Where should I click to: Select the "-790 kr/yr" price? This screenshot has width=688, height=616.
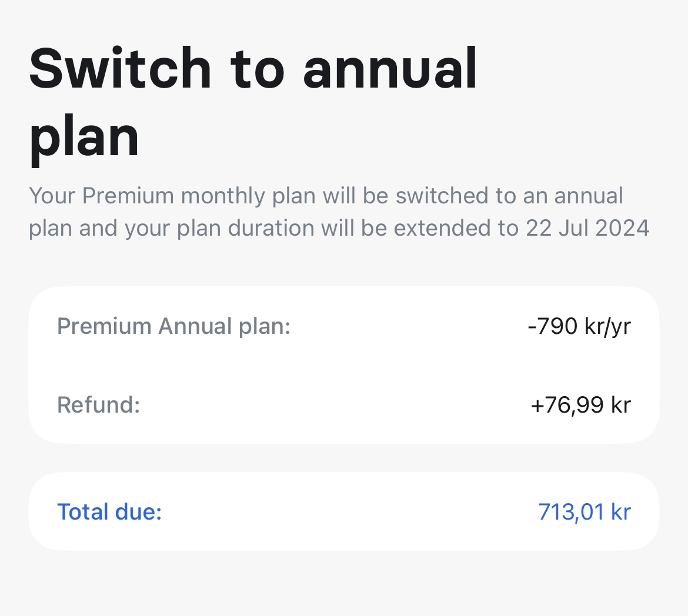tap(579, 326)
